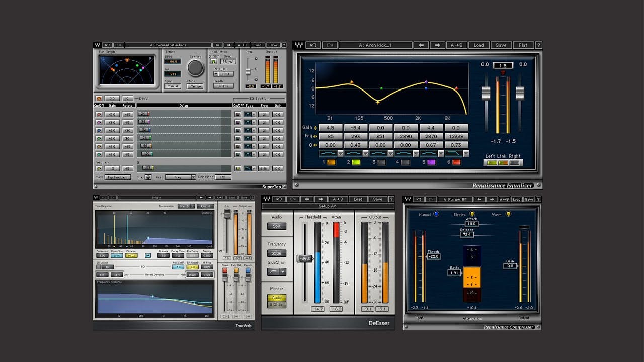Open the filter type dropdown for EQ band 6
644x362 pixels.
pos(466,154)
